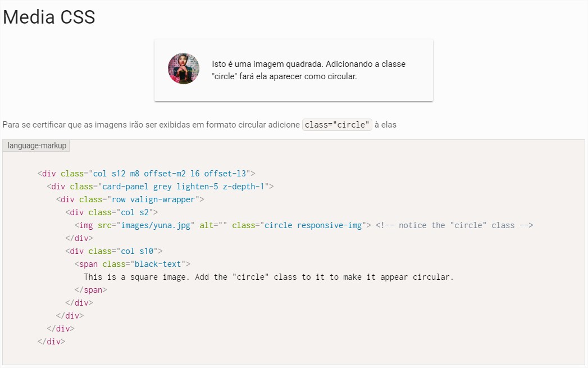Screen dimensions: 588x368
Task: Click the code line with "col s12 m8 offset-m2"
Action: tap(147, 174)
